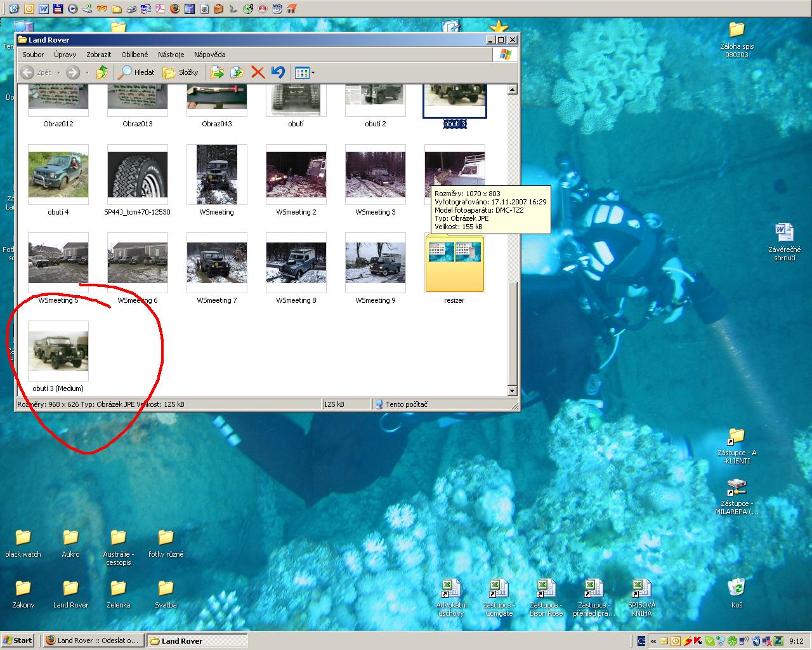This screenshot has height=650, width=812.
Task: Click the Copy To folder icon
Action: pos(237,72)
